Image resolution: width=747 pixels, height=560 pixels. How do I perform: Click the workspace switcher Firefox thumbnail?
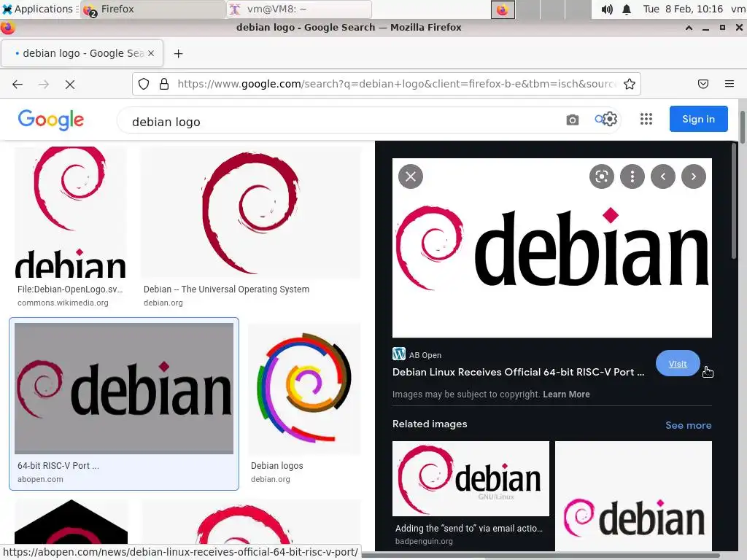(503, 9)
